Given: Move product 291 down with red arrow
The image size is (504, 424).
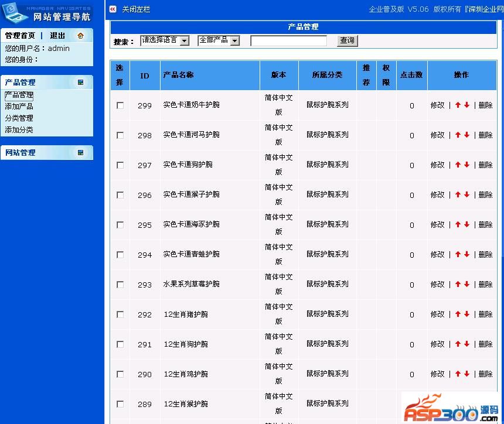Looking at the screenshot, I should click(466, 344).
